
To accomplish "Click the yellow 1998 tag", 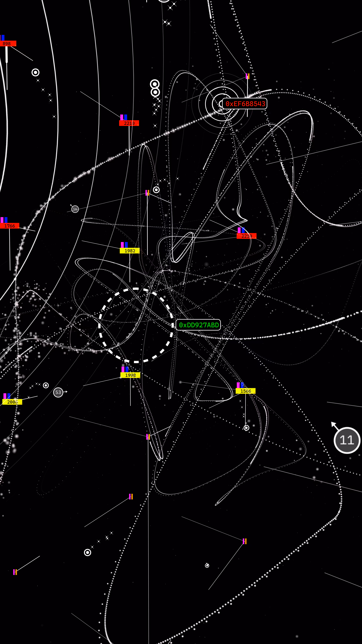I will point(130,375).
